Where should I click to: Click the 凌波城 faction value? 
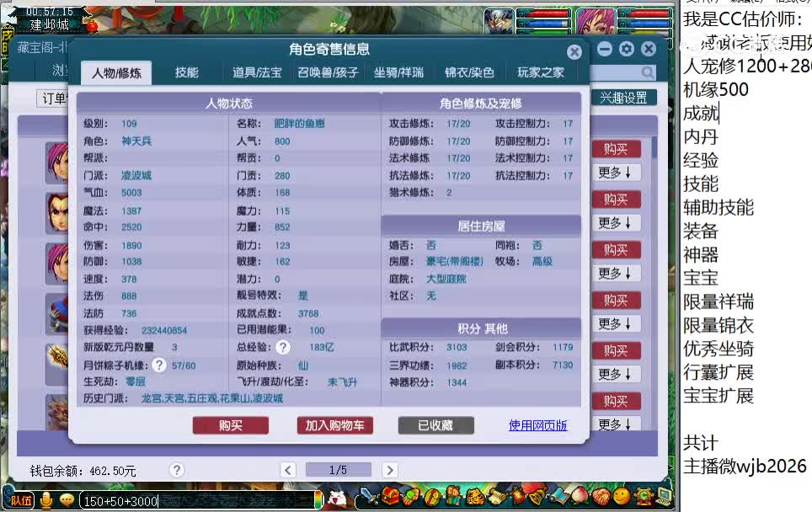coord(136,175)
